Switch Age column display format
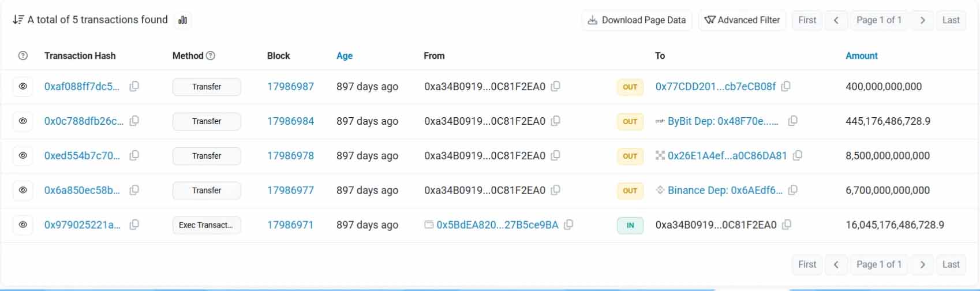Viewport: 980px width, 291px height. 345,56
